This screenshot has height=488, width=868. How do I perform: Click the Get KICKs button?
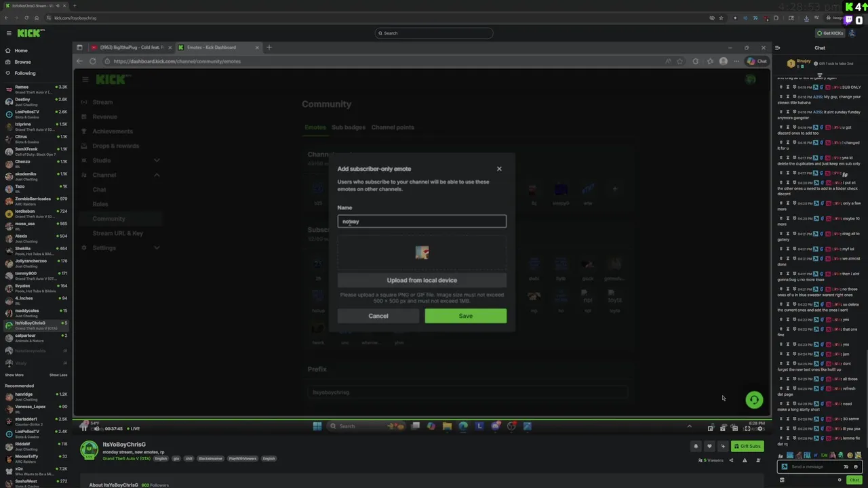tap(831, 33)
